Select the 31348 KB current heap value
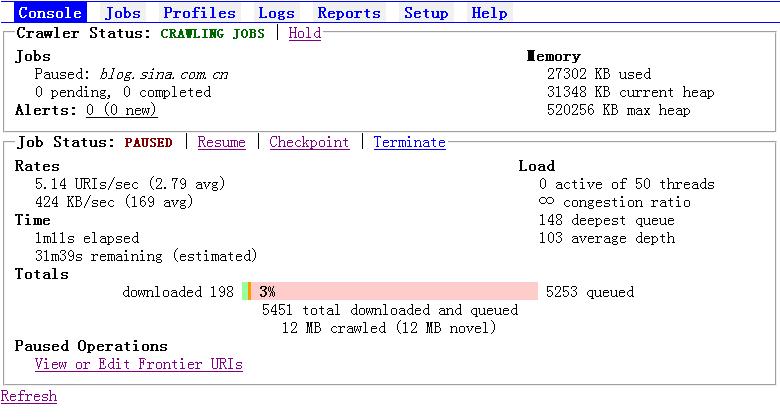Image resolution: width=780 pixels, height=418 pixels. 630,92
